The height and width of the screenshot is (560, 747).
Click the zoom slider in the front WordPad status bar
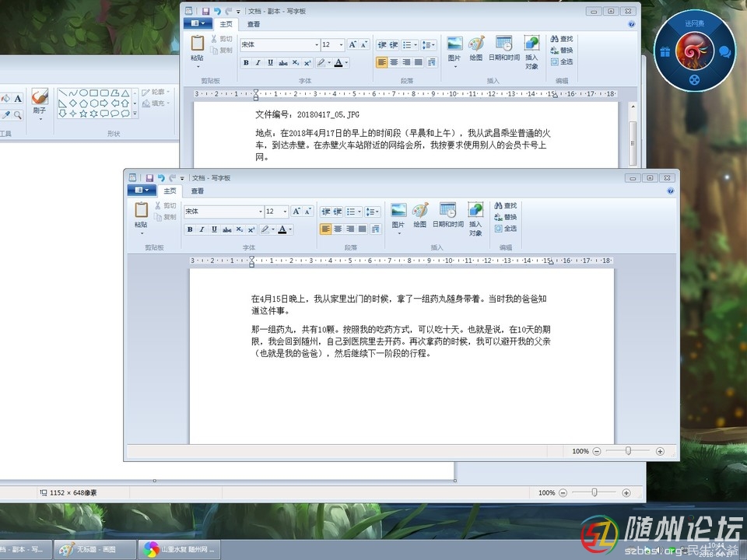[x=627, y=451]
